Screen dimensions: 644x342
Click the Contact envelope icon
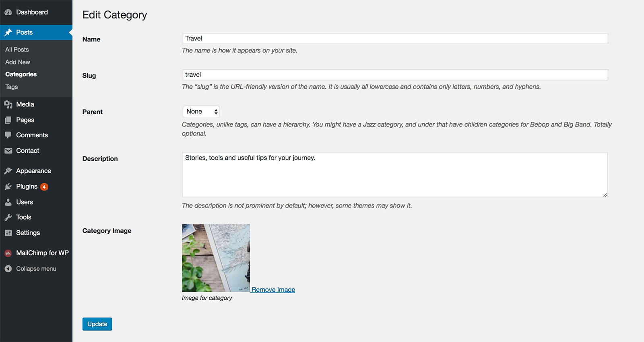coord(8,151)
